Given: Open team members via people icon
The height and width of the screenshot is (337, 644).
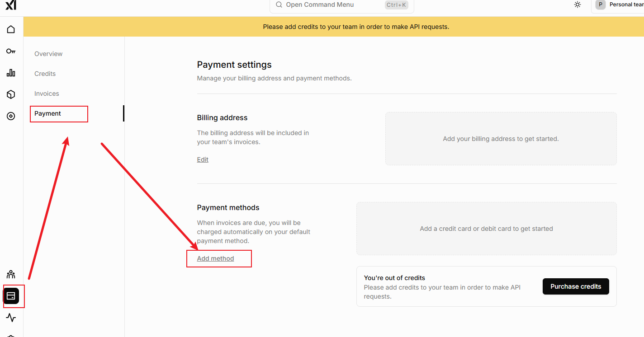Looking at the screenshot, I should coord(11,274).
